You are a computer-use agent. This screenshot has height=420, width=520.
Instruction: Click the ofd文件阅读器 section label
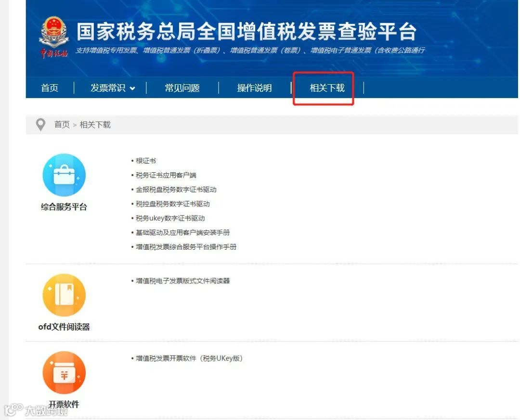coord(64,327)
